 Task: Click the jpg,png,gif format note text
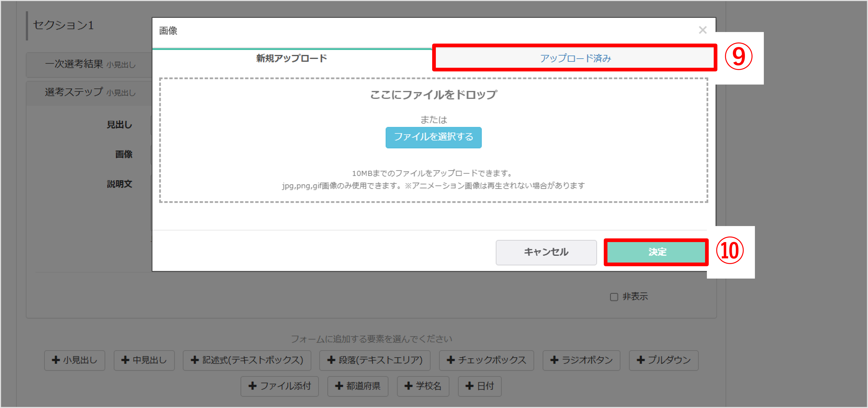tap(433, 186)
